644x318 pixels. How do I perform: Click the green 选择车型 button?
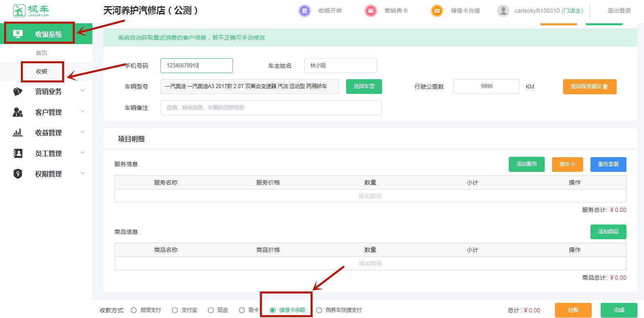pyautogui.click(x=364, y=87)
